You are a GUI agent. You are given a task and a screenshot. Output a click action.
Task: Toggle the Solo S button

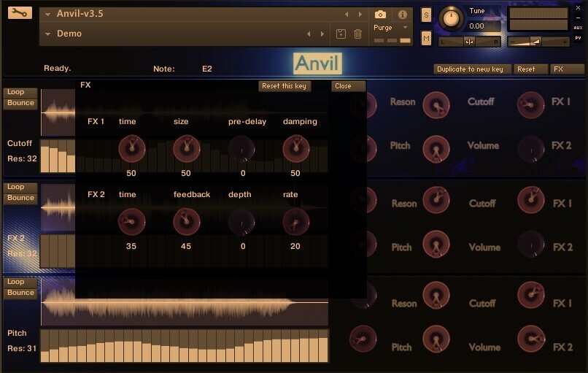click(426, 15)
